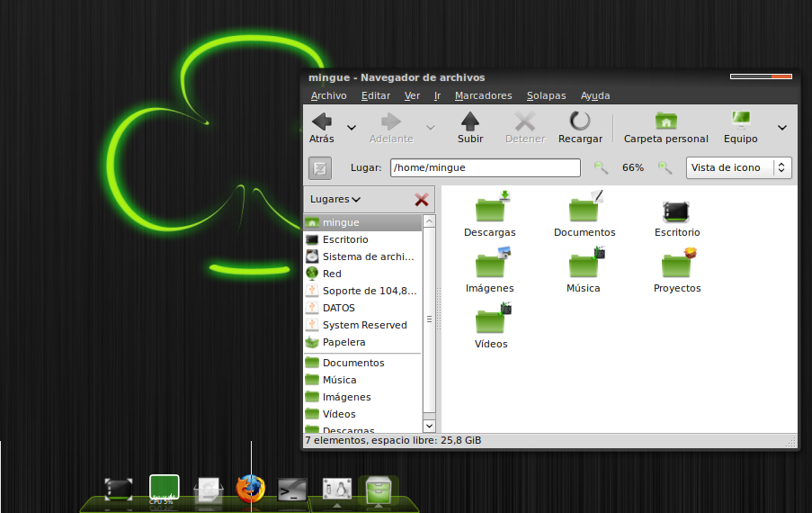This screenshot has height=513, width=812.
Task: Select the Escritorio folder in main view
Action: point(677,218)
